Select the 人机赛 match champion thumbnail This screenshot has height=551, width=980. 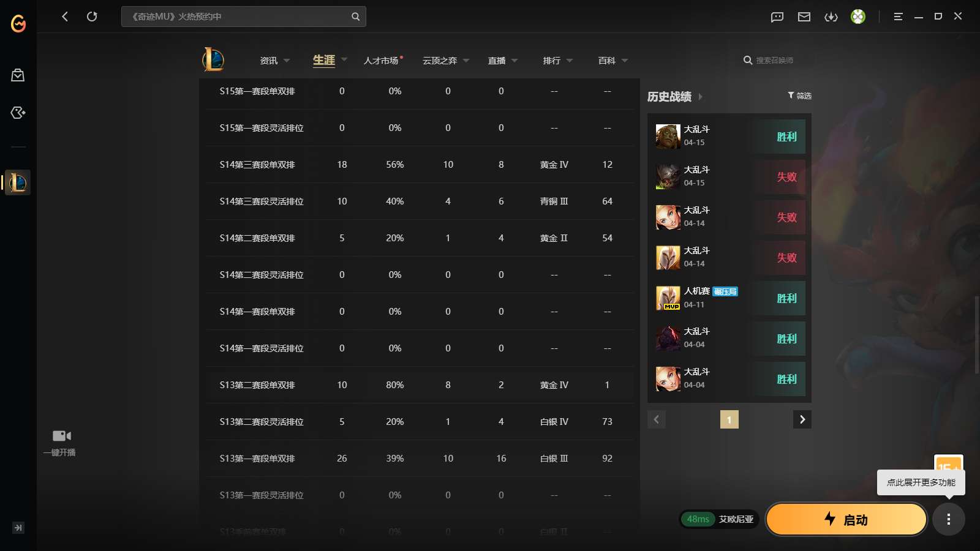pos(668,298)
